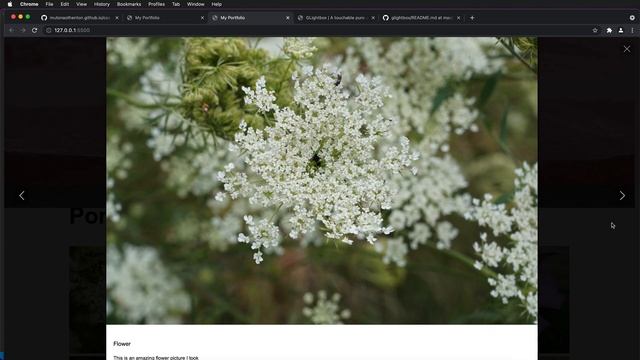
Task: Click the site info icon in address bar
Action: [x=49, y=30]
